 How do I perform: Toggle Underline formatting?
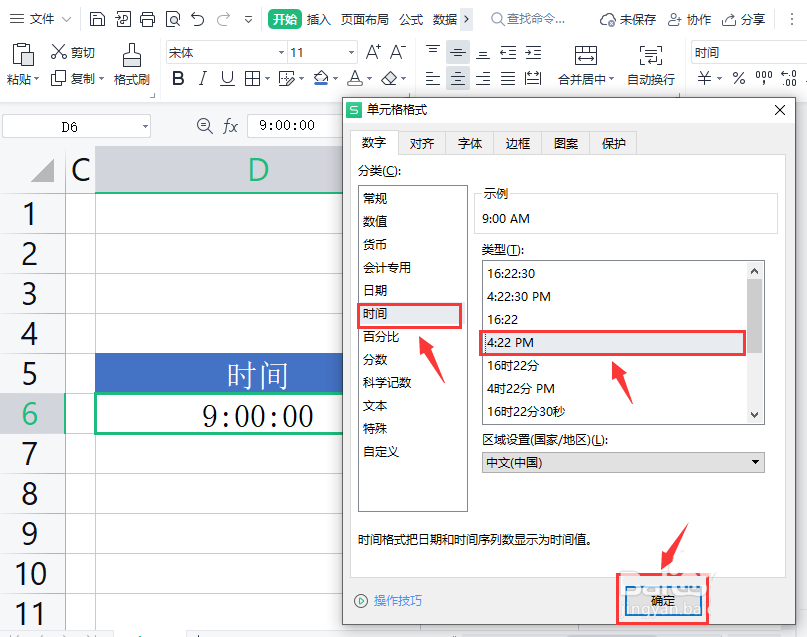coord(227,79)
